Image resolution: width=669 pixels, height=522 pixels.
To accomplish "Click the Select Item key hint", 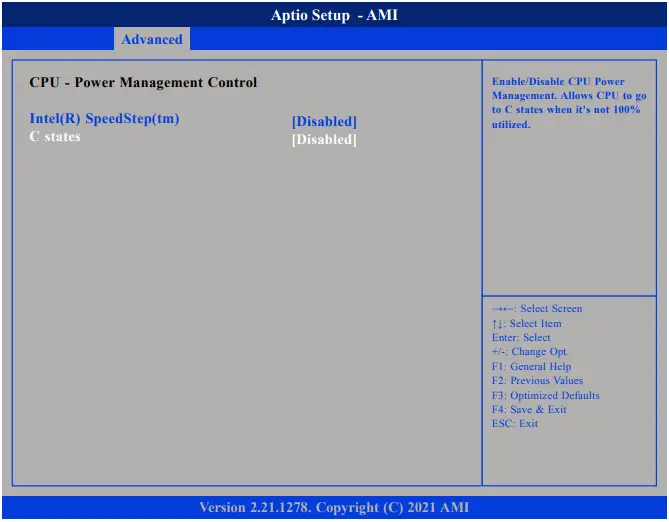I will click(526, 323).
